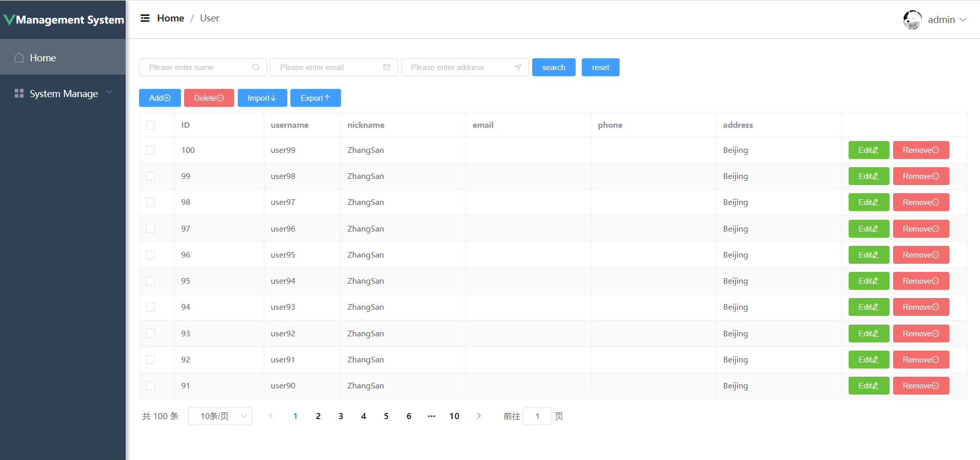Focus the Please enter email field
The height and width of the screenshot is (460, 980).
tap(334, 67)
